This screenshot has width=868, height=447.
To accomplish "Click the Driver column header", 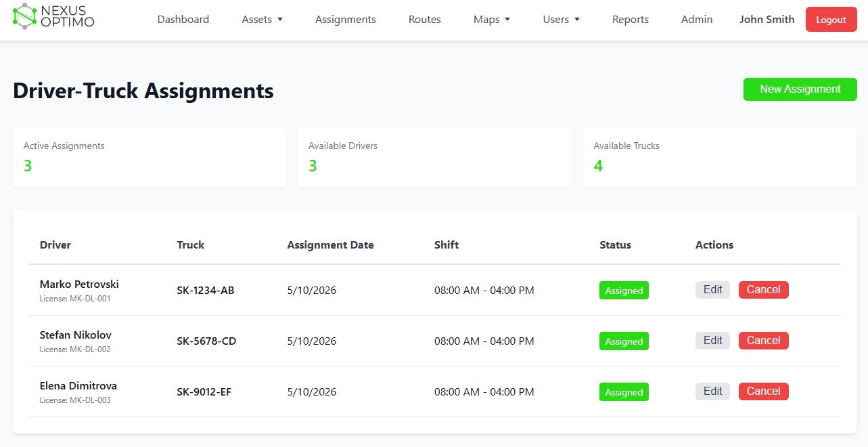I will [55, 245].
